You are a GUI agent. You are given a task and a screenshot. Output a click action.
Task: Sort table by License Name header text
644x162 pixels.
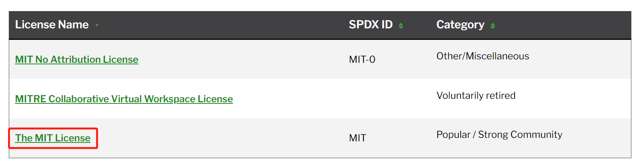pyautogui.click(x=52, y=25)
